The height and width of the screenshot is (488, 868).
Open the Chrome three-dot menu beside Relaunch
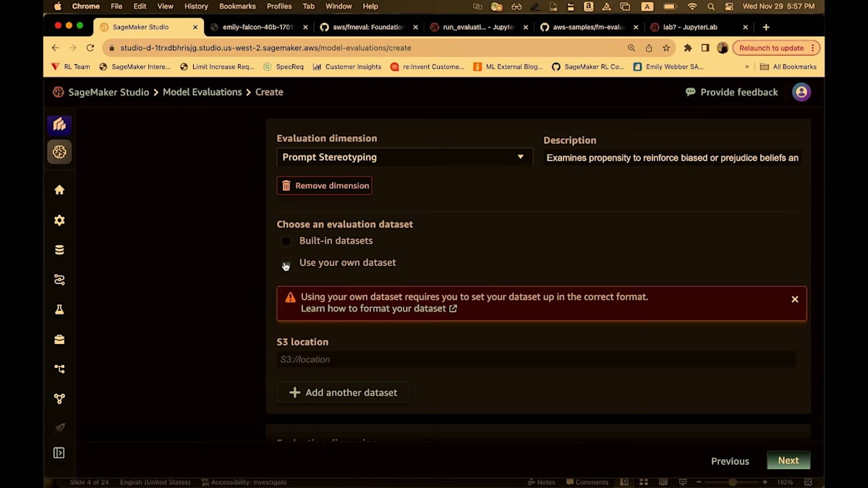pyautogui.click(x=813, y=48)
